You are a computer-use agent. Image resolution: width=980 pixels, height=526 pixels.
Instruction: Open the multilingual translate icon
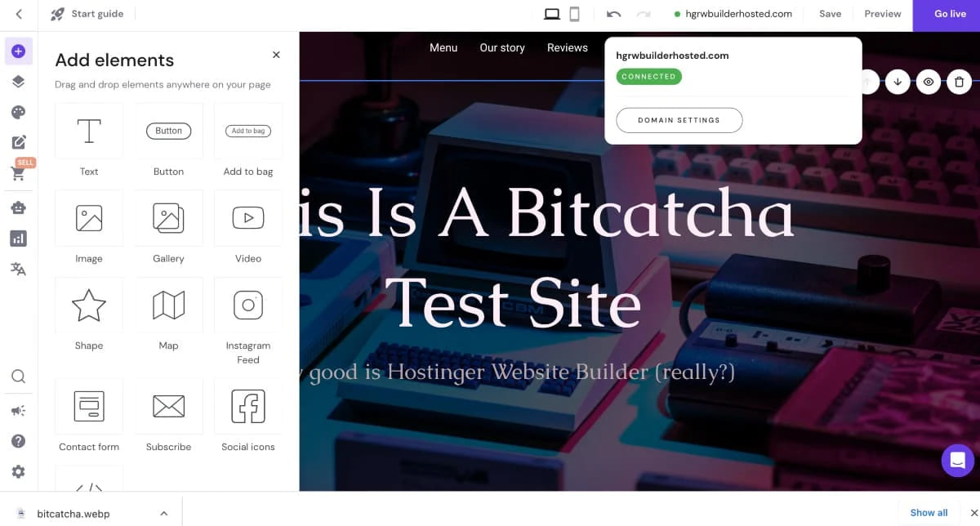coord(18,269)
